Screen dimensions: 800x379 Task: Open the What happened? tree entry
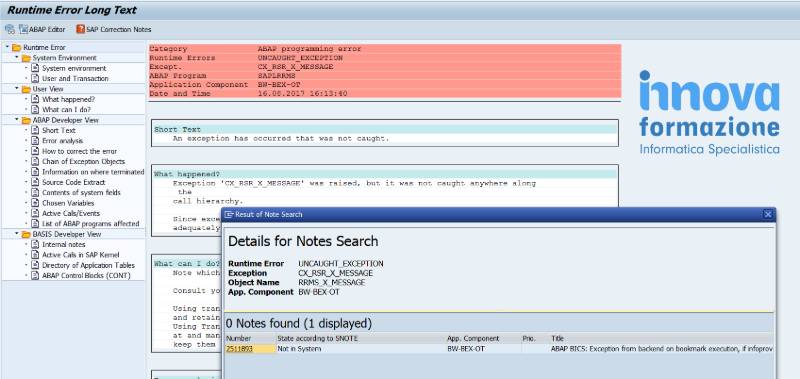68,99
